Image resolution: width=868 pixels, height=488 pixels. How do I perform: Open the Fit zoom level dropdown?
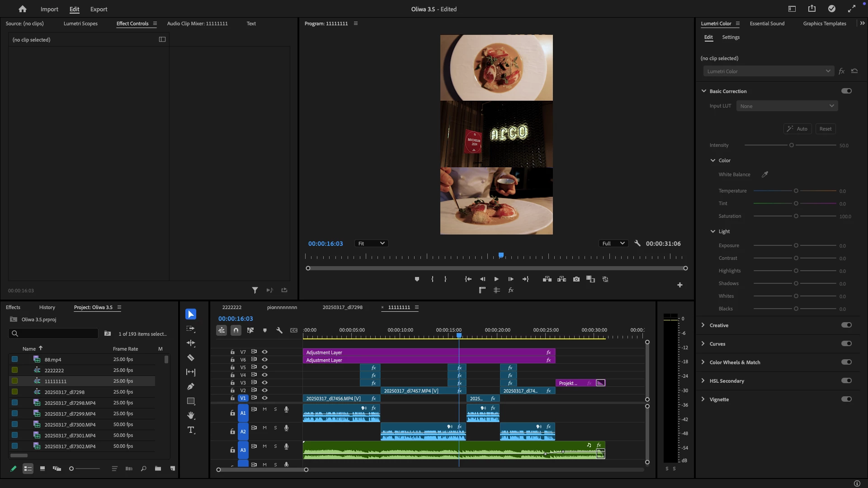pyautogui.click(x=371, y=244)
